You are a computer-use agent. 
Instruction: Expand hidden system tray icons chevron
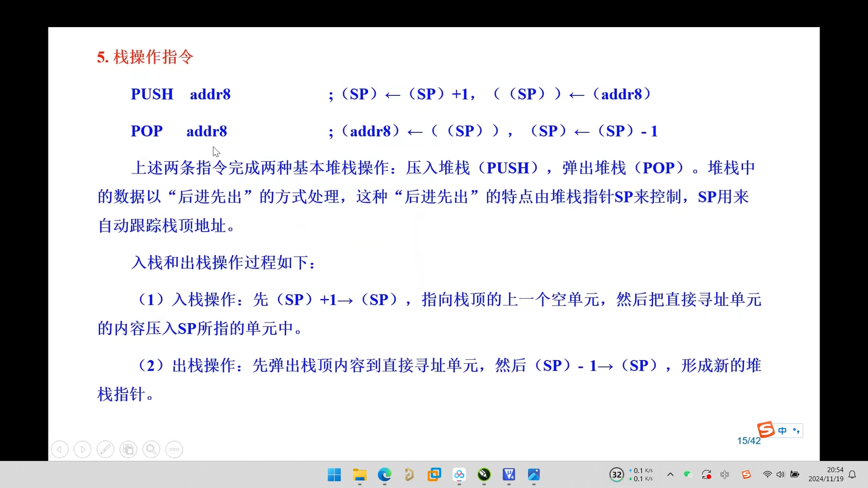(x=670, y=474)
